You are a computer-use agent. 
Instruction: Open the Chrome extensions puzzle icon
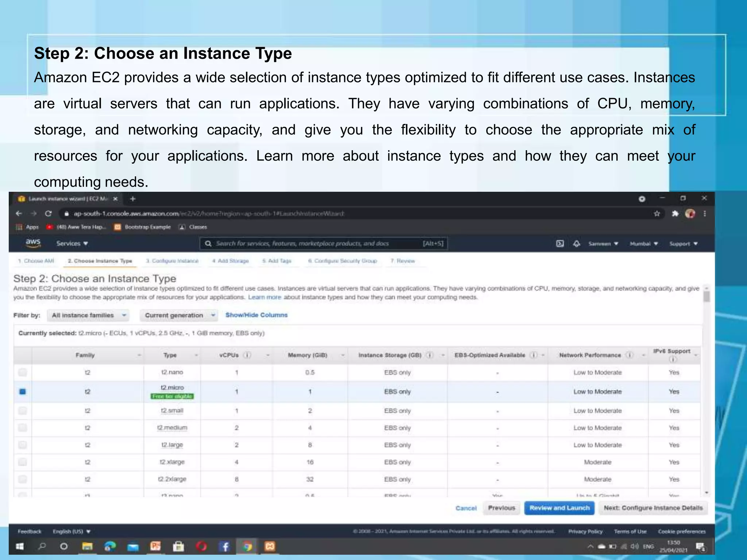(x=675, y=214)
